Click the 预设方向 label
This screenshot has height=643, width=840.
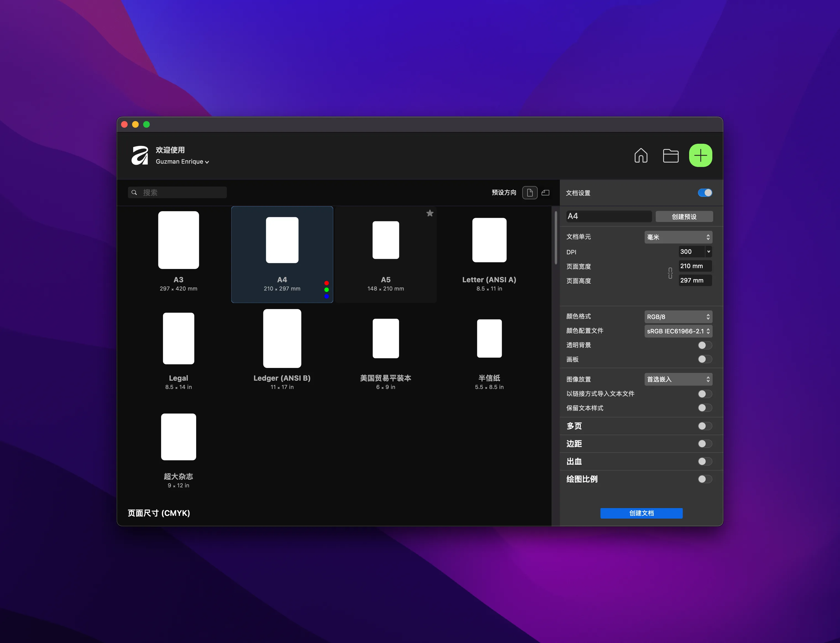point(504,192)
